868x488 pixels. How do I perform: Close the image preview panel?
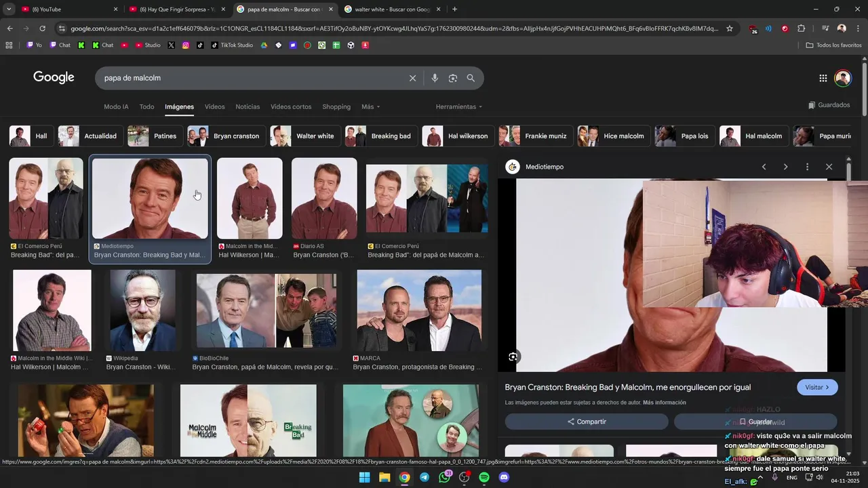click(x=829, y=167)
